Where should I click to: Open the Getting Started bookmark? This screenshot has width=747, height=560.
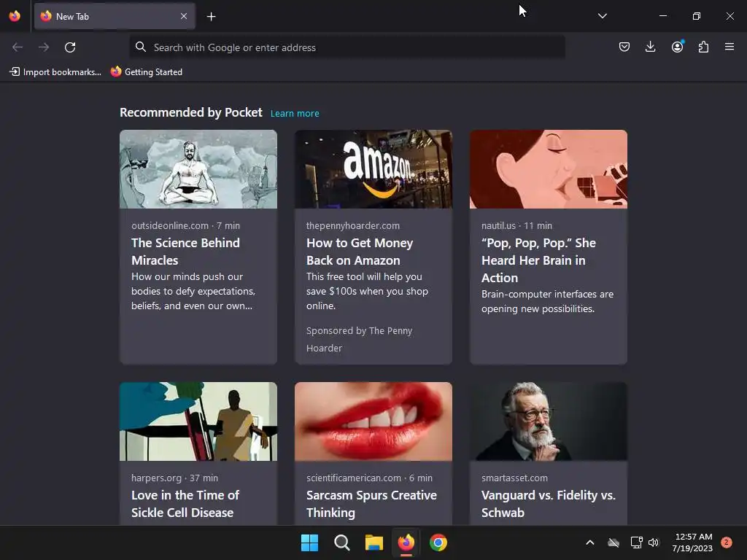(146, 72)
